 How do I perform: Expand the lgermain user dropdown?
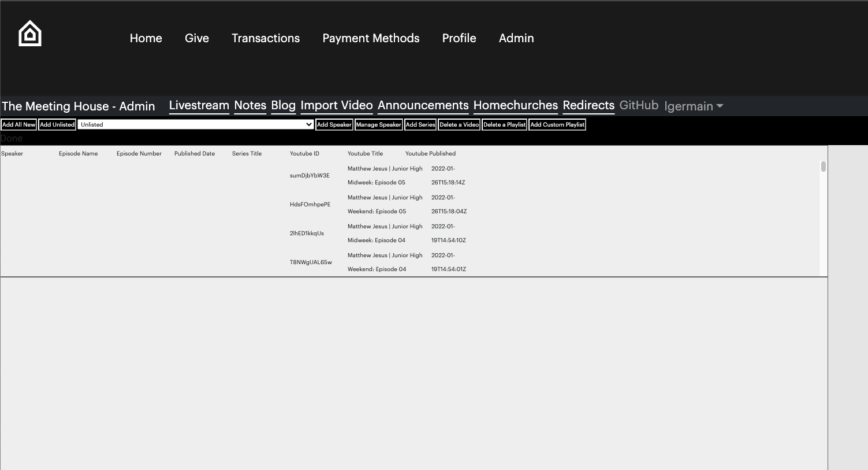tap(694, 106)
